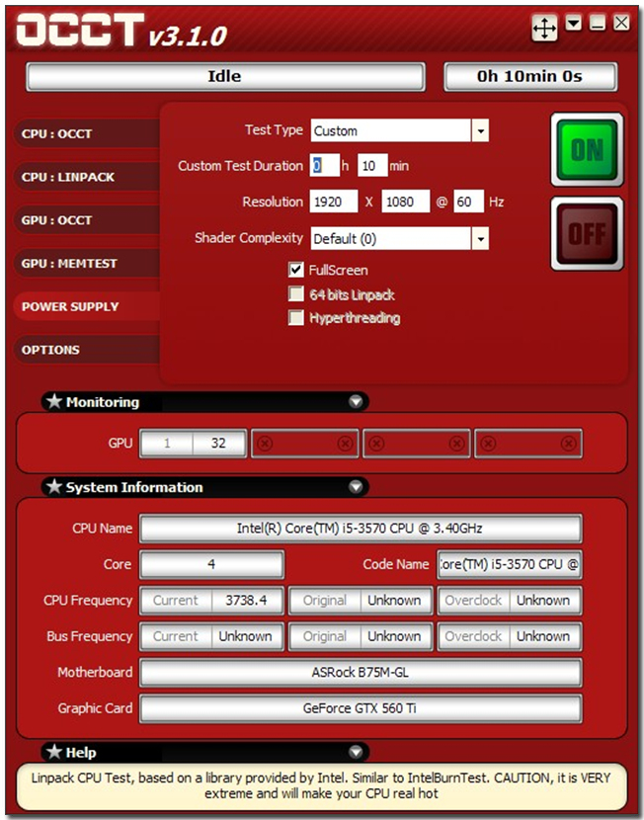This screenshot has width=644, height=820.
Task: Click the star icon beside Monitoring
Action: pyautogui.click(x=53, y=401)
